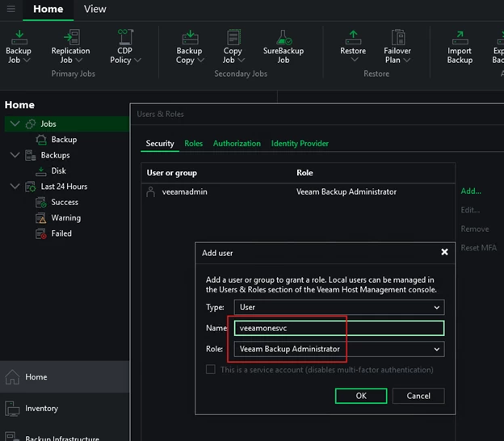This screenshot has height=441, width=504.
Task: Click the Backup Job ribbon icon
Action: (x=18, y=46)
